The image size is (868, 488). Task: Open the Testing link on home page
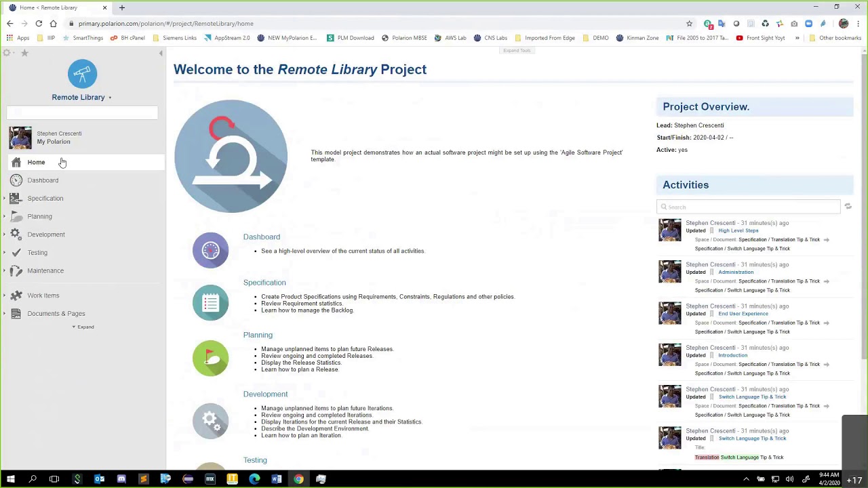tap(255, 460)
